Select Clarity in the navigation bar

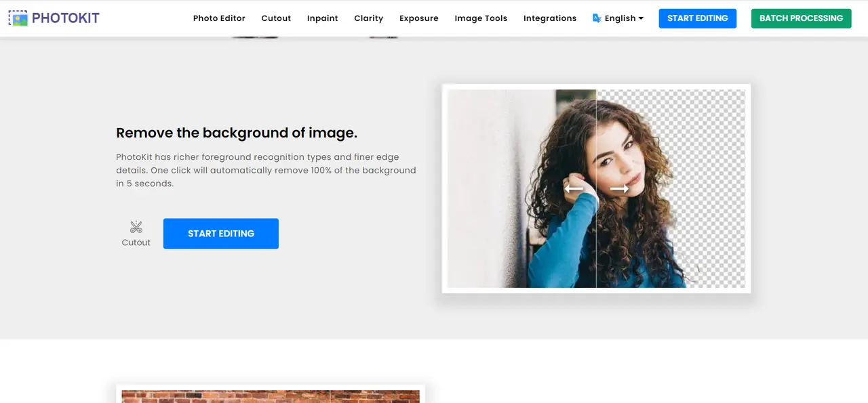click(x=368, y=18)
